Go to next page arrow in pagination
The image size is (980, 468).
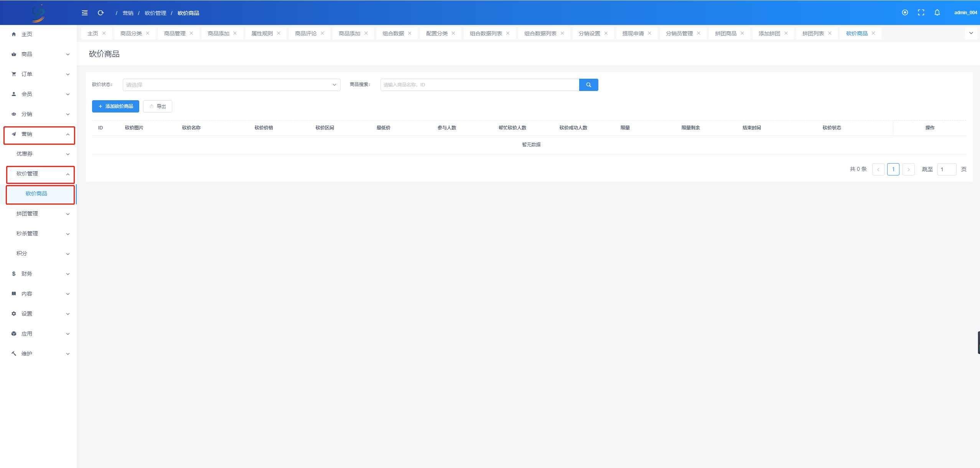(909, 169)
